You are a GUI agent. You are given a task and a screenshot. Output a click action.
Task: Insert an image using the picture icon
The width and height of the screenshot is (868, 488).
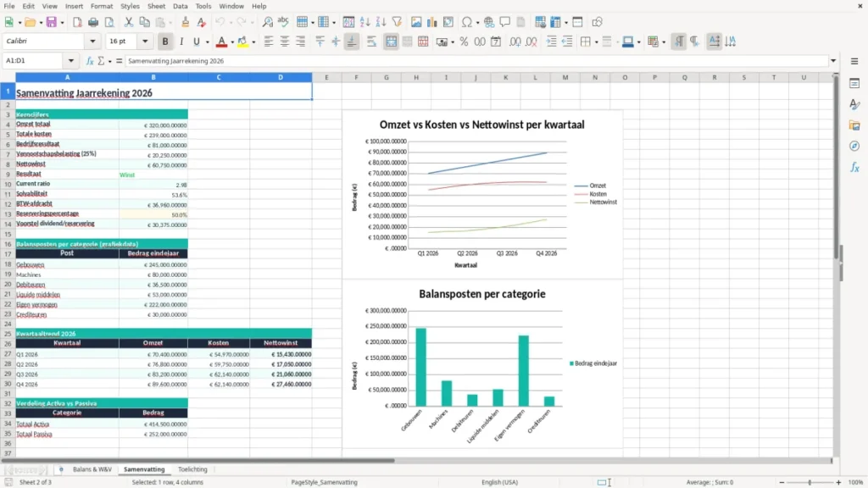pyautogui.click(x=416, y=22)
